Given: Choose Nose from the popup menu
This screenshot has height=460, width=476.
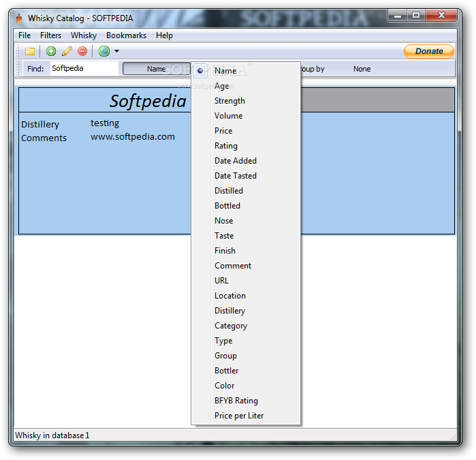Looking at the screenshot, I should coord(247,221).
